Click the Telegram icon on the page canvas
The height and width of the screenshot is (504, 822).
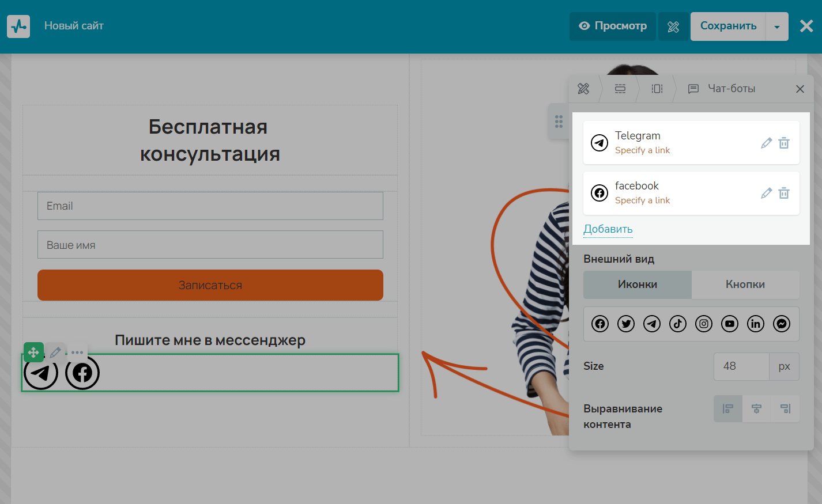[x=41, y=373]
